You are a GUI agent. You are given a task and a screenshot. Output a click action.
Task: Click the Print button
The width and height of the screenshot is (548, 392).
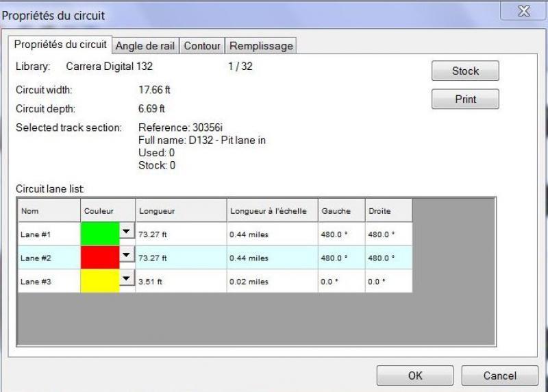(465, 99)
